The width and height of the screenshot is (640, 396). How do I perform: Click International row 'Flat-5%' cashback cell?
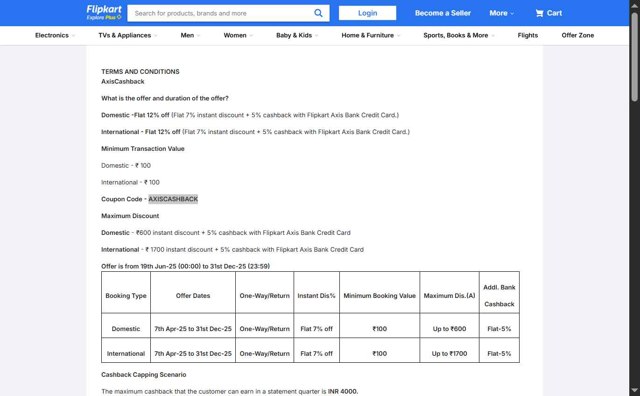point(499,354)
